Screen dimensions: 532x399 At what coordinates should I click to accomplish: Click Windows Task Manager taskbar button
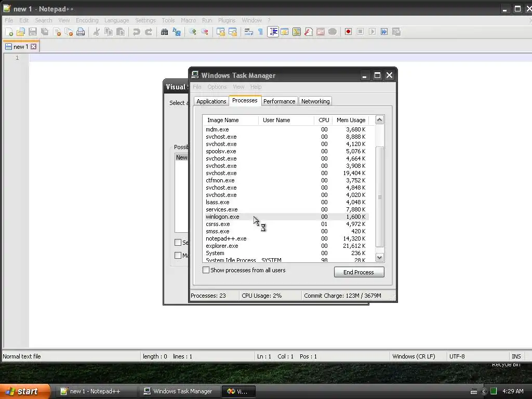point(179,391)
